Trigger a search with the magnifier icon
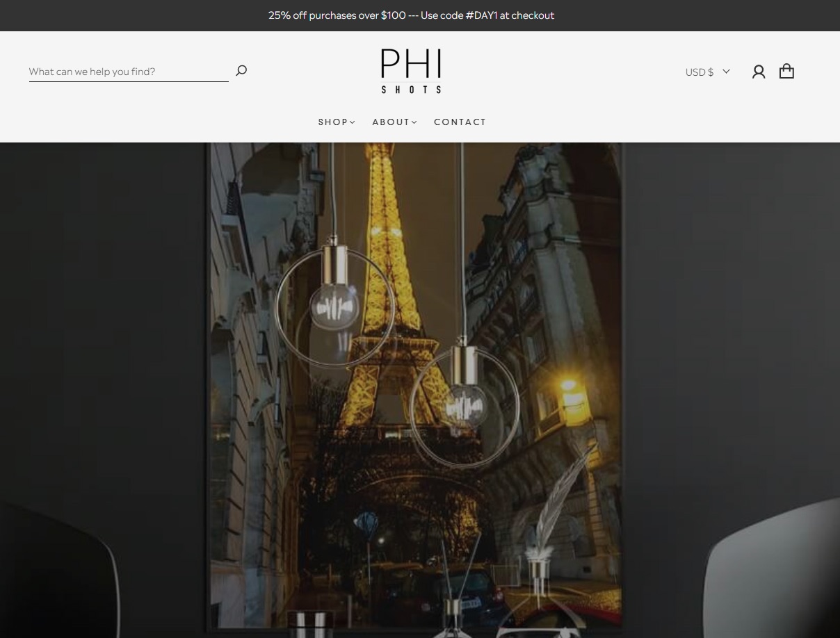This screenshot has height=638, width=840. coord(241,70)
